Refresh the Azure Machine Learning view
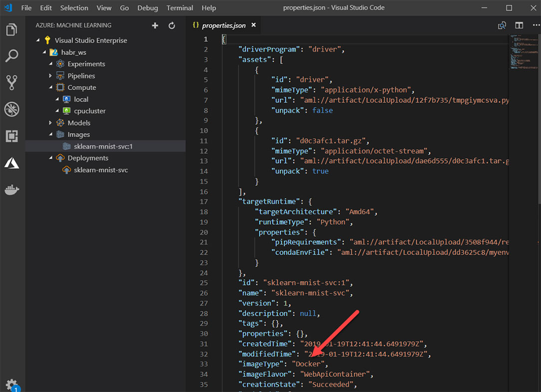This screenshot has width=541, height=392. (171, 25)
